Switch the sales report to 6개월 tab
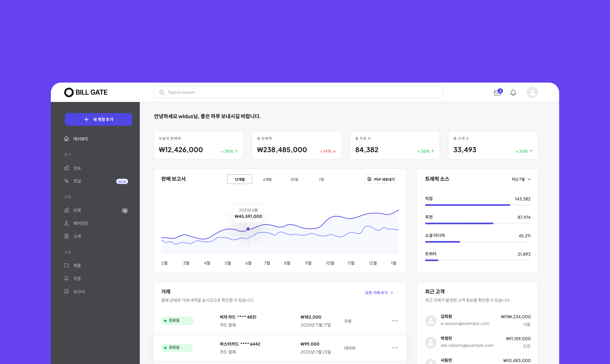 click(x=267, y=179)
